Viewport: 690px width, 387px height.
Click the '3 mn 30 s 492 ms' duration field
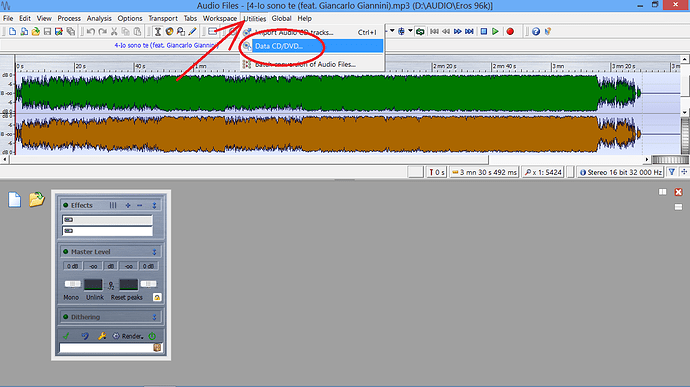(x=484, y=172)
